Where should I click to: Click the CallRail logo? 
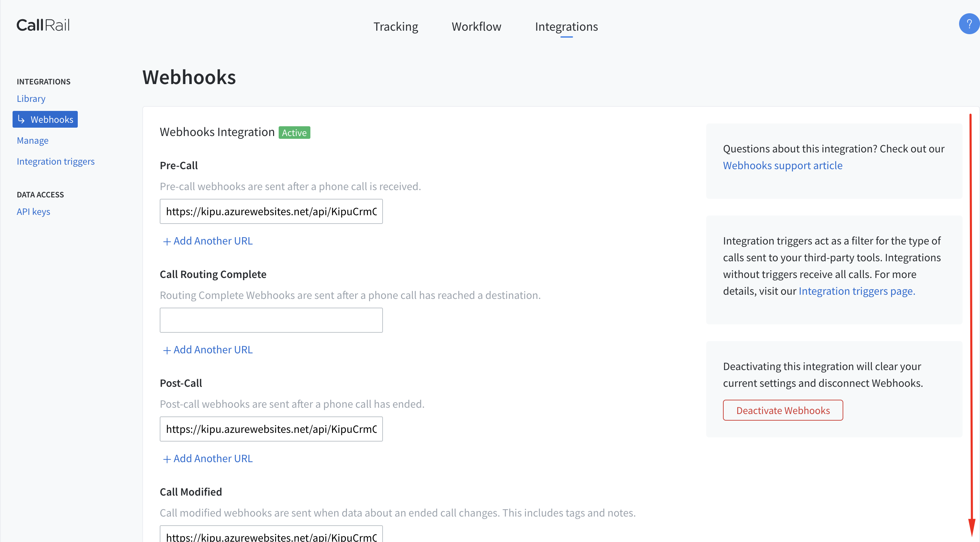coord(43,25)
